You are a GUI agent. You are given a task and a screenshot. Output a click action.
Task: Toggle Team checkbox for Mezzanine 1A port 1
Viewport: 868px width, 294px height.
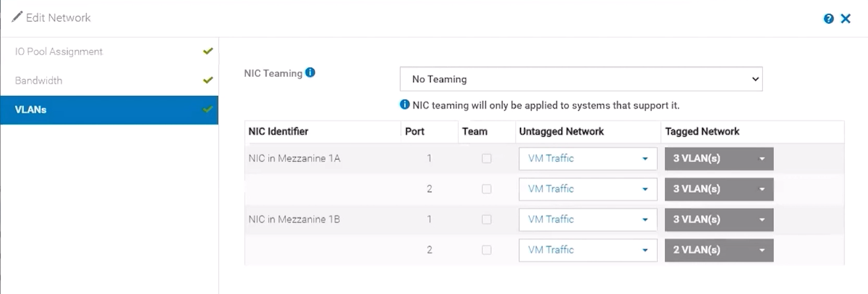(x=487, y=159)
